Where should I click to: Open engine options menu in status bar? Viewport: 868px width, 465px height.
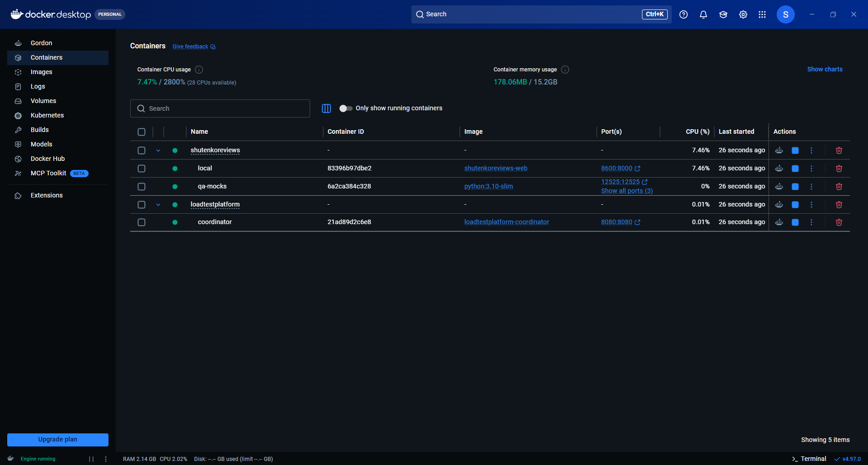click(106, 459)
